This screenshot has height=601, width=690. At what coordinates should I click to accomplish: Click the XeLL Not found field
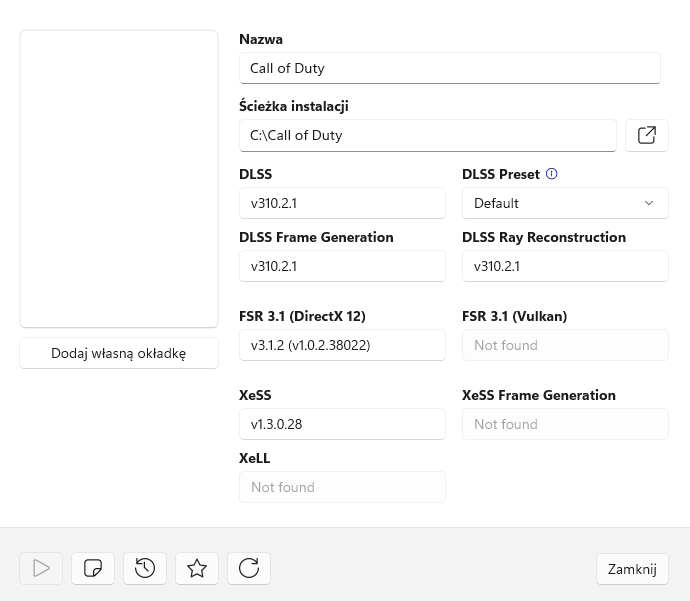coord(342,487)
